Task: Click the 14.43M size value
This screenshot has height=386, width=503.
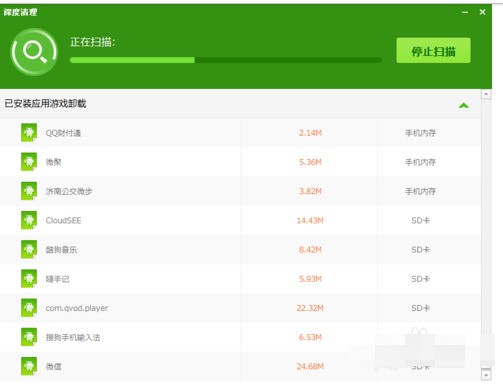Action: (x=310, y=220)
